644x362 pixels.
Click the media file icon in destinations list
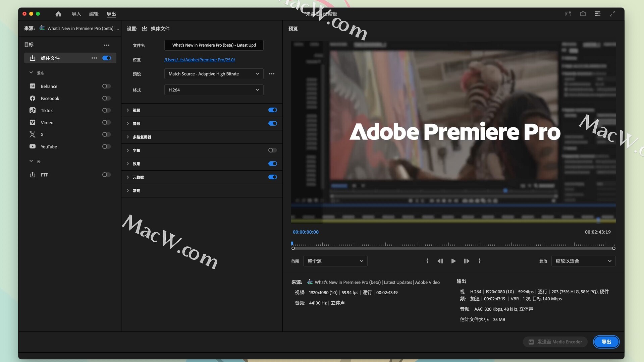point(33,58)
